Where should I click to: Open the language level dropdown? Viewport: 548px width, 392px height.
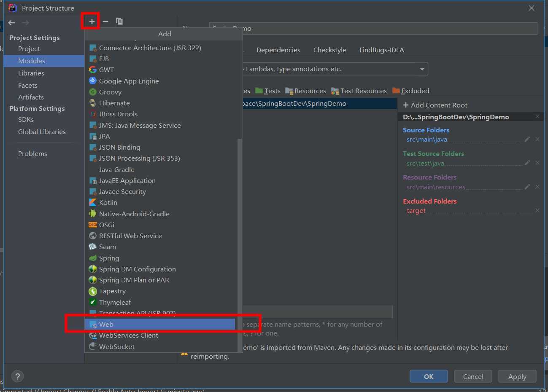pyautogui.click(x=422, y=69)
